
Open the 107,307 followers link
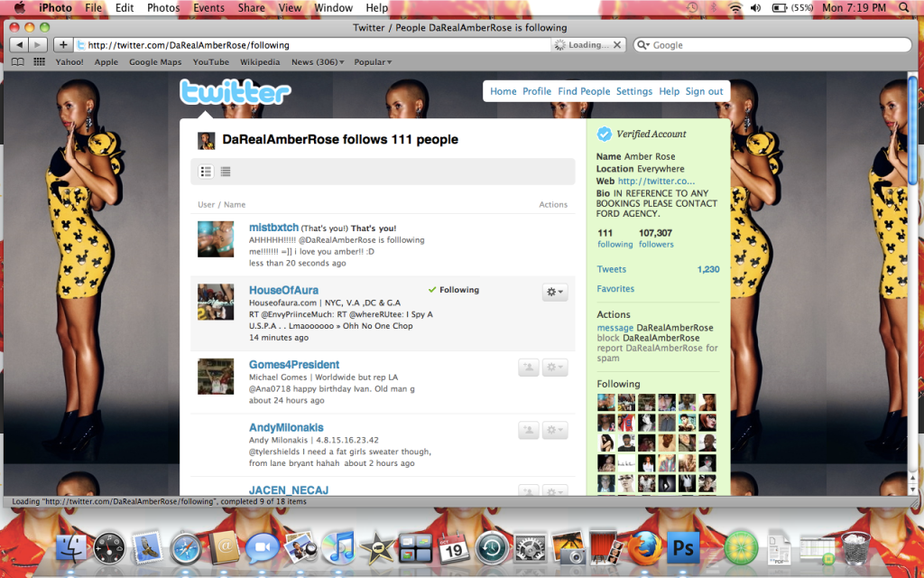656,238
